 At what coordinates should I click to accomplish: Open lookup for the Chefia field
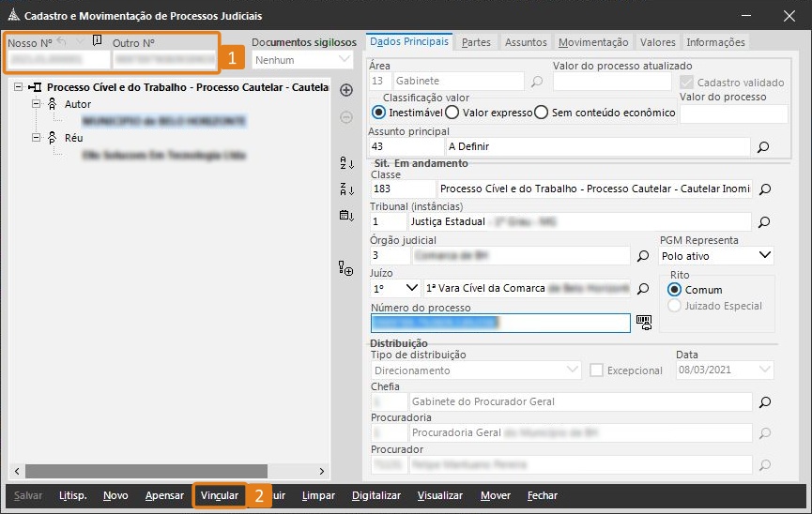pyautogui.click(x=764, y=401)
